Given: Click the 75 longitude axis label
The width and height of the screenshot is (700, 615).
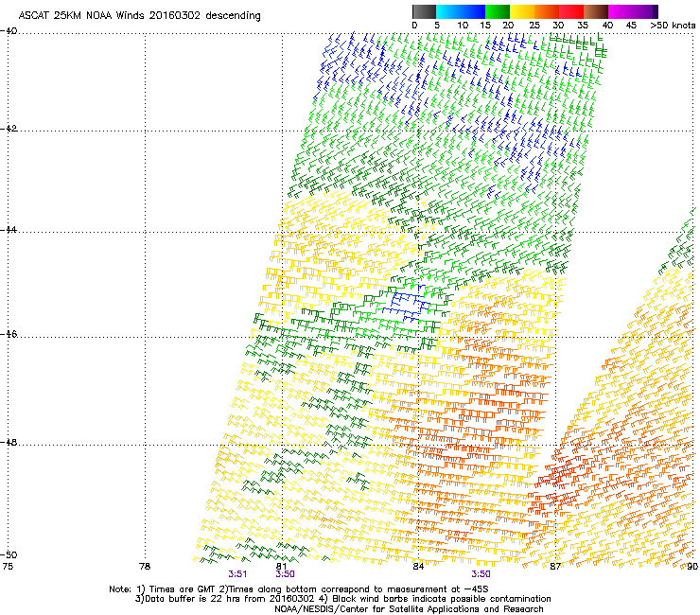Looking at the screenshot, I should [x=8, y=567].
